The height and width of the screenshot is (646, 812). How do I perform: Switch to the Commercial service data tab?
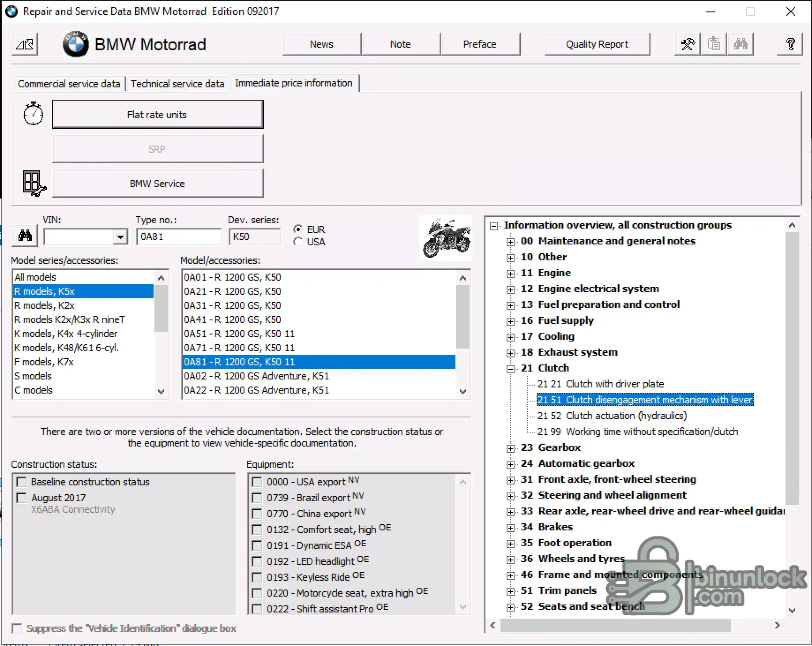pos(69,84)
